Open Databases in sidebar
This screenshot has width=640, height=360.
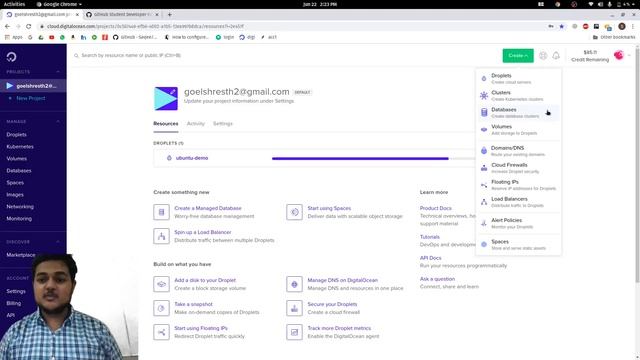click(19, 171)
